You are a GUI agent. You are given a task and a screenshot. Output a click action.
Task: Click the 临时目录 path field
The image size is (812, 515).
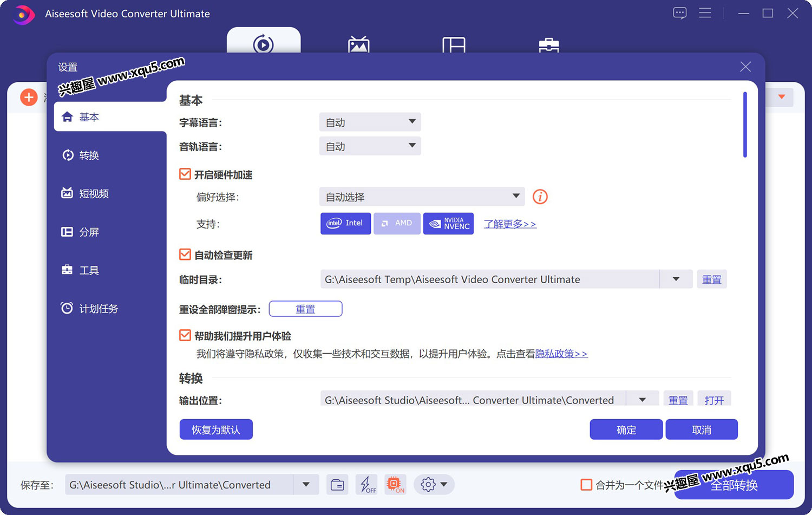pyautogui.click(x=490, y=279)
